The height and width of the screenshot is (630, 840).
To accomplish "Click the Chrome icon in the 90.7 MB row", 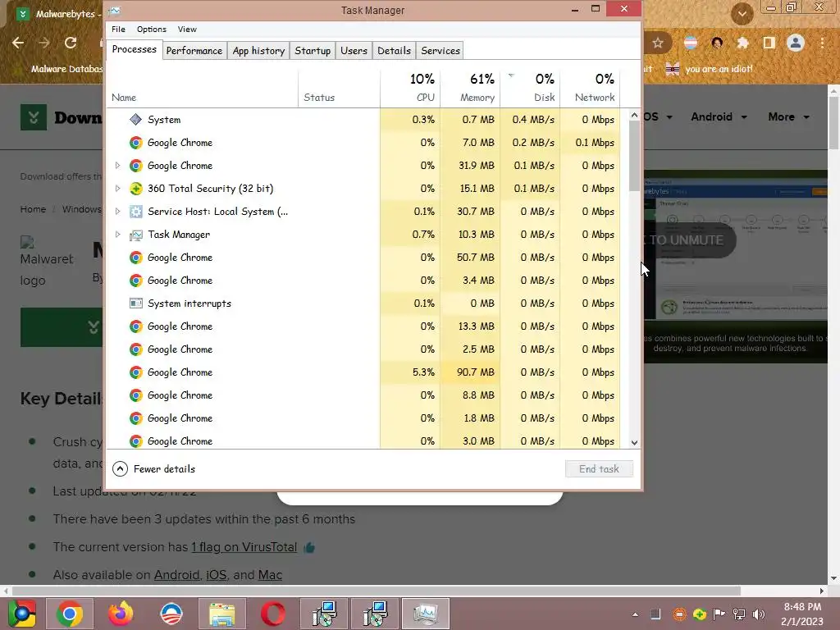I will coord(136,372).
